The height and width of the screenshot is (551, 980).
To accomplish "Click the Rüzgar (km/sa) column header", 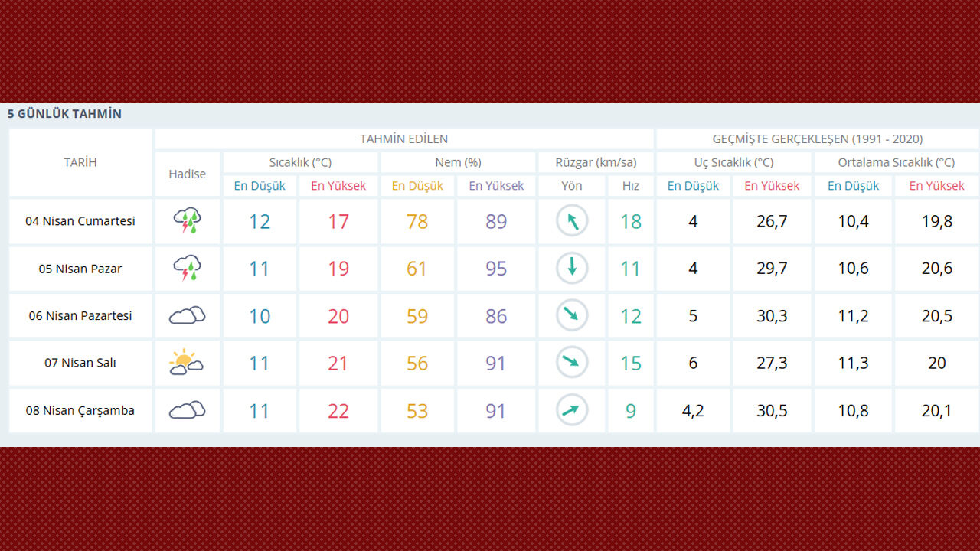I will tap(596, 162).
